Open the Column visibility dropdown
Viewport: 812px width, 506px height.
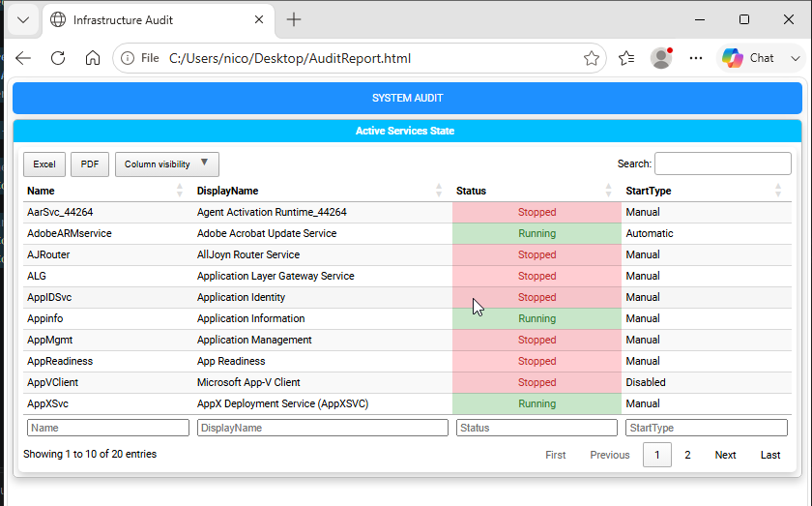pos(166,164)
